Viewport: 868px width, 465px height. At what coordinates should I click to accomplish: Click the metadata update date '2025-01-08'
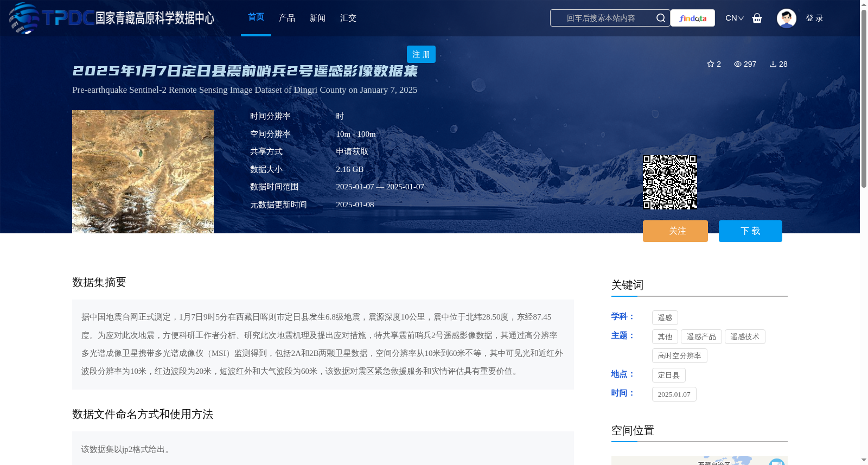355,205
